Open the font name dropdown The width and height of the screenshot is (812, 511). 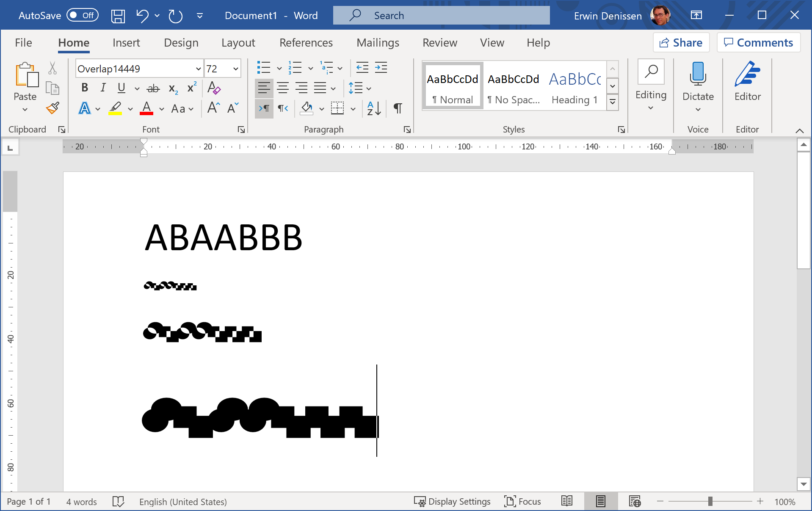point(198,69)
